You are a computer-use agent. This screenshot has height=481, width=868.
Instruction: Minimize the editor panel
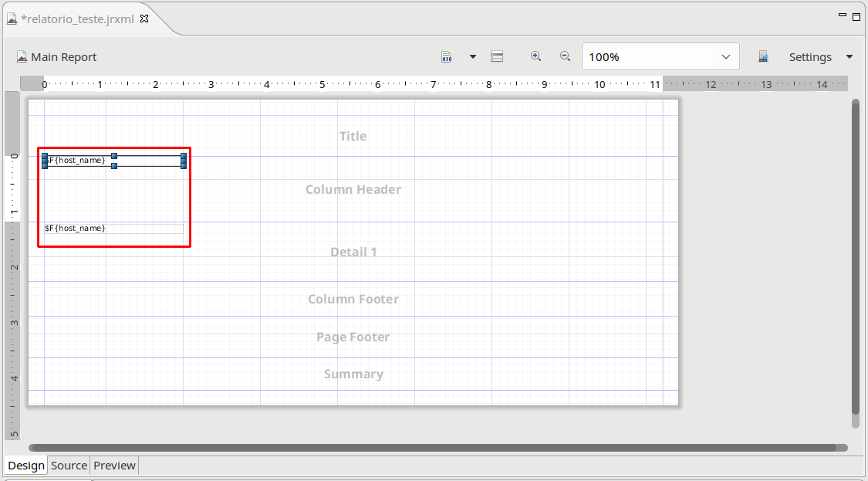point(843,15)
